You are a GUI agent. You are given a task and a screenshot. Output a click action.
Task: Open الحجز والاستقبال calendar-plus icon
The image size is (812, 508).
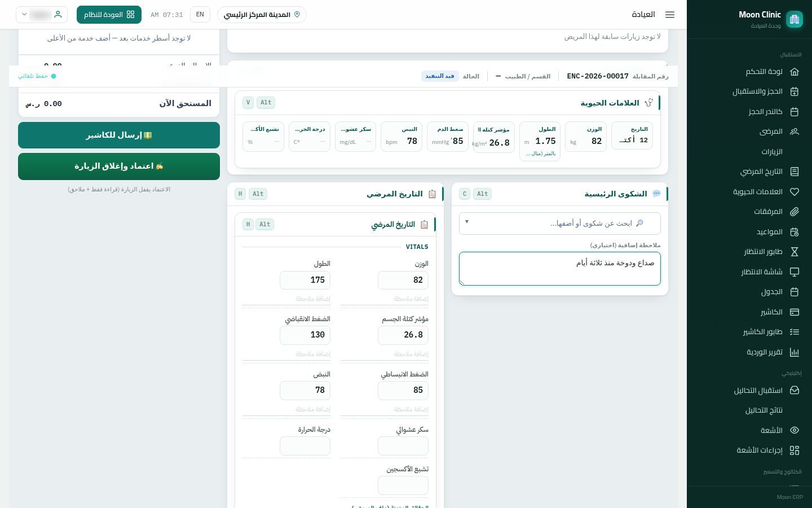click(795, 91)
